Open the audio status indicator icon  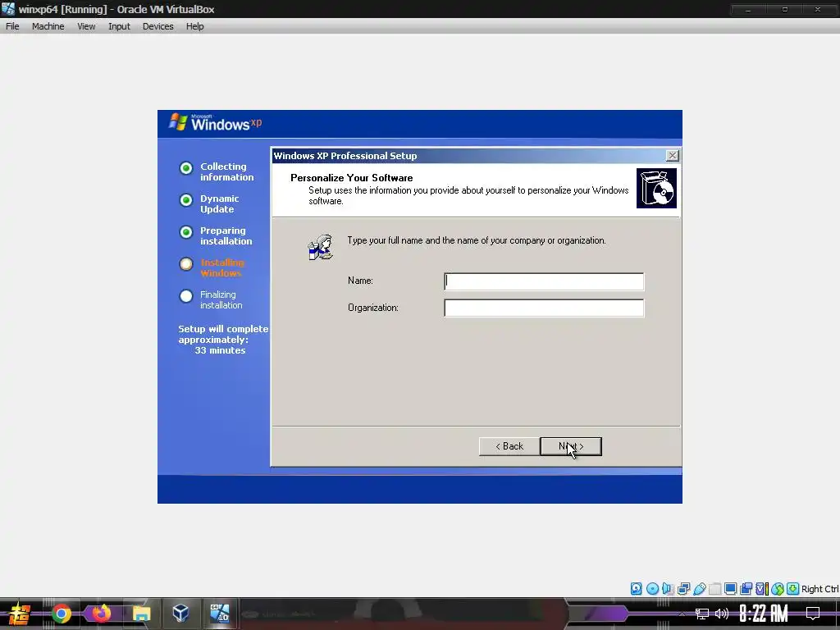click(668, 589)
